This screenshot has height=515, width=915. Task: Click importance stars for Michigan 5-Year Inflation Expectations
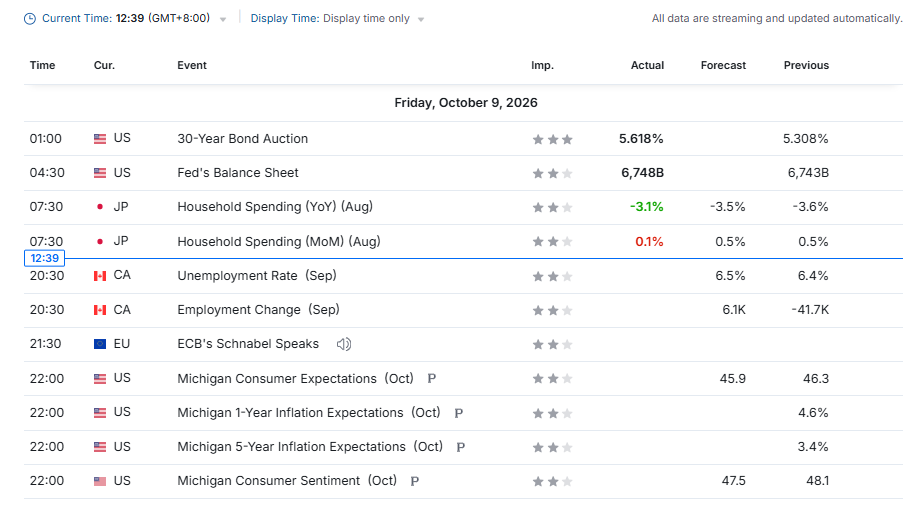tap(553, 447)
